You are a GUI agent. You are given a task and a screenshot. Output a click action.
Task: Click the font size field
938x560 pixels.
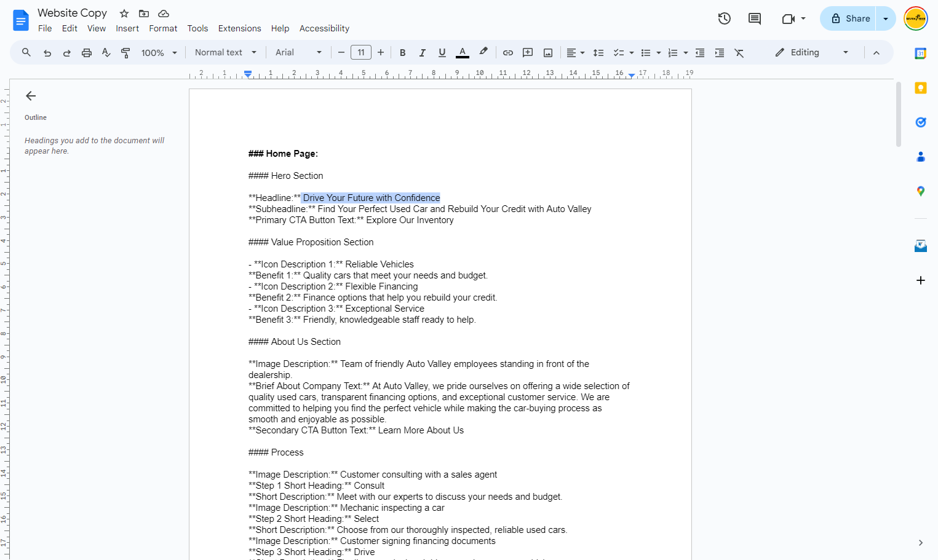361,53
